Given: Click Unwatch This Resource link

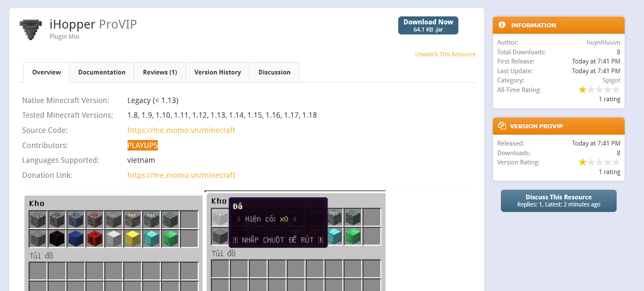Looking at the screenshot, I should tap(445, 54).
